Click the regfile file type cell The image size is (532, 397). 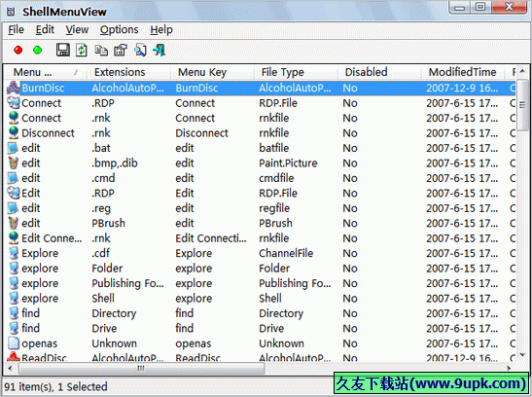point(274,208)
